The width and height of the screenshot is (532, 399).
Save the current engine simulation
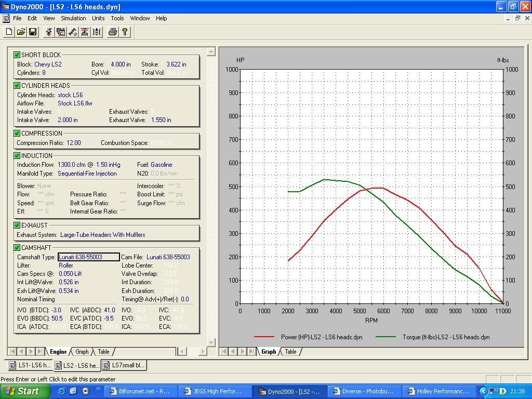click(33, 32)
